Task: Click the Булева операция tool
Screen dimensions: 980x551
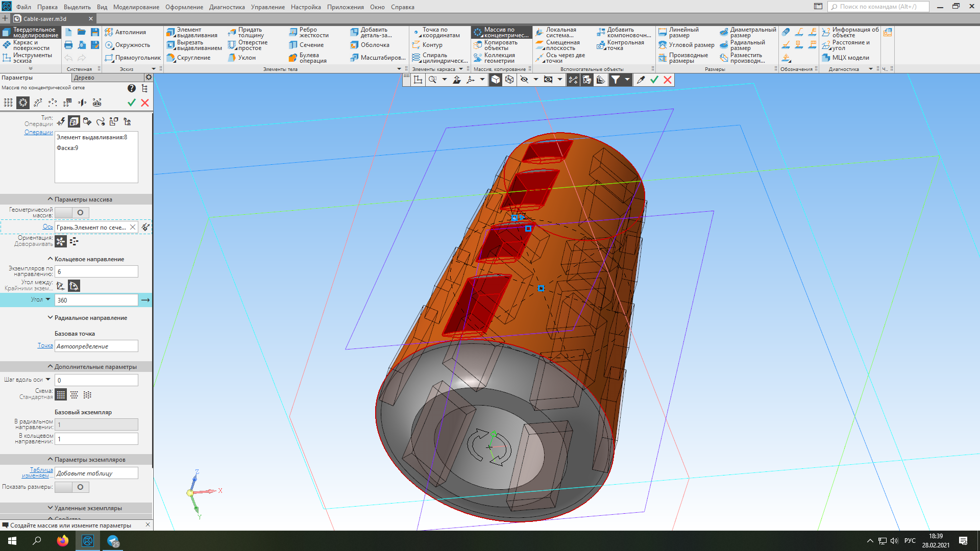Action: (x=308, y=58)
